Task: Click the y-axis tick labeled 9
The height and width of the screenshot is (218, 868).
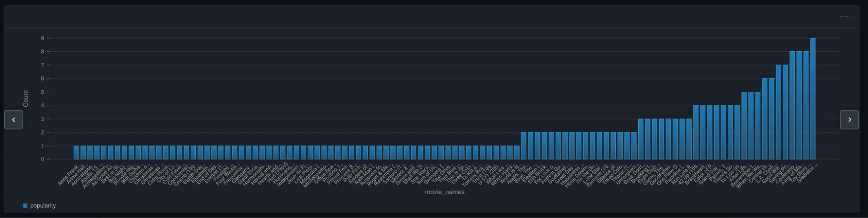Action: (x=43, y=38)
